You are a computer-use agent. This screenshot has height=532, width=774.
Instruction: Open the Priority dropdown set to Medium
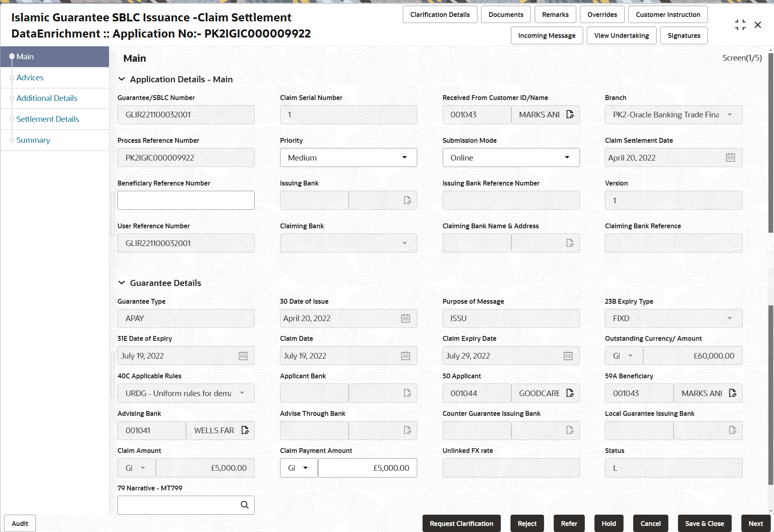349,158
